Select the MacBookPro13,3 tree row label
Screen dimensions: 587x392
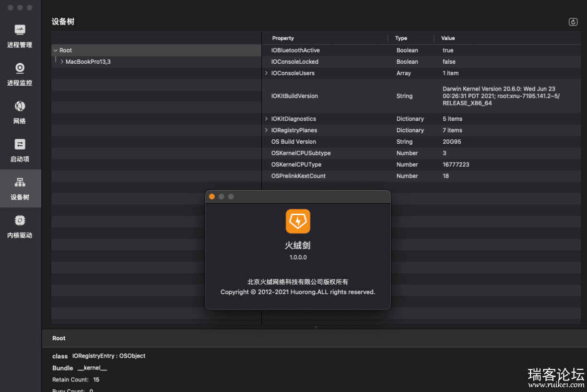pos(88,62)
